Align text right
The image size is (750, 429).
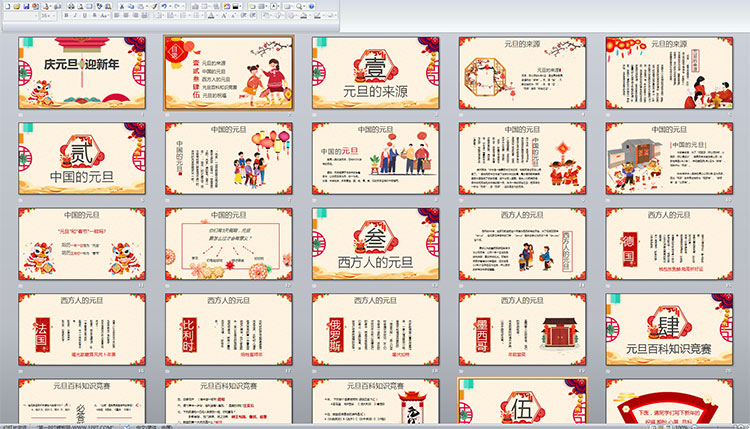click(x=135, y=15)
